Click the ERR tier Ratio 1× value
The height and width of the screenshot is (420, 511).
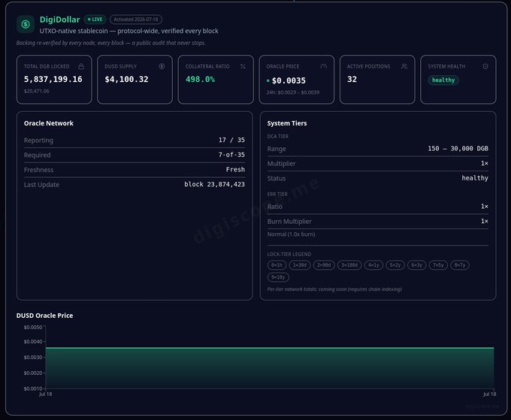pos(485,207)
